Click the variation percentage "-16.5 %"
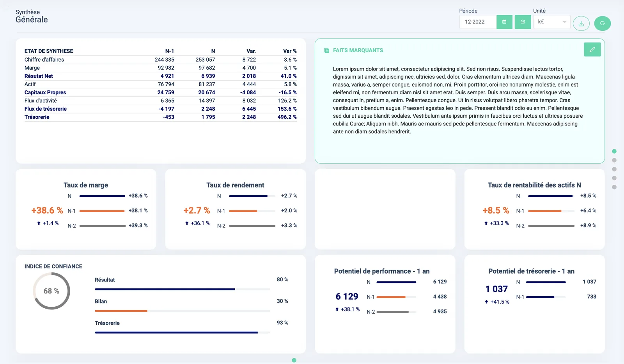 click(x=287, y=92)
